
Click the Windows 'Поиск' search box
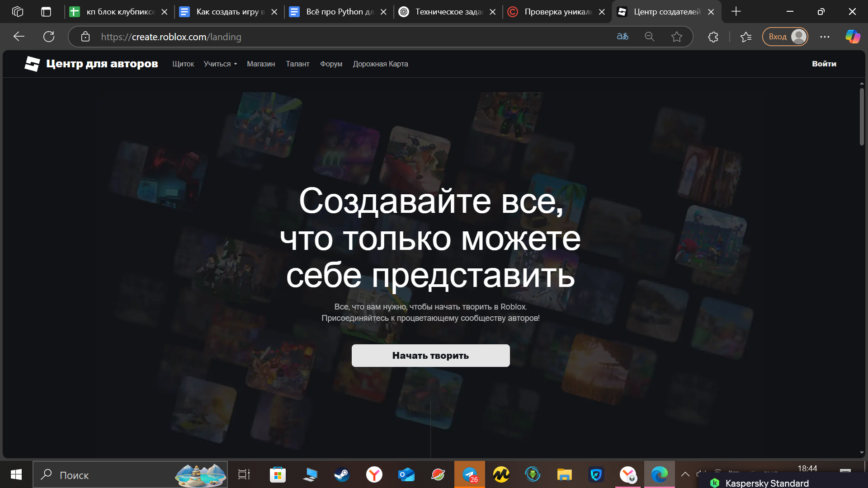pyautogui.click(x=130, y=474)
